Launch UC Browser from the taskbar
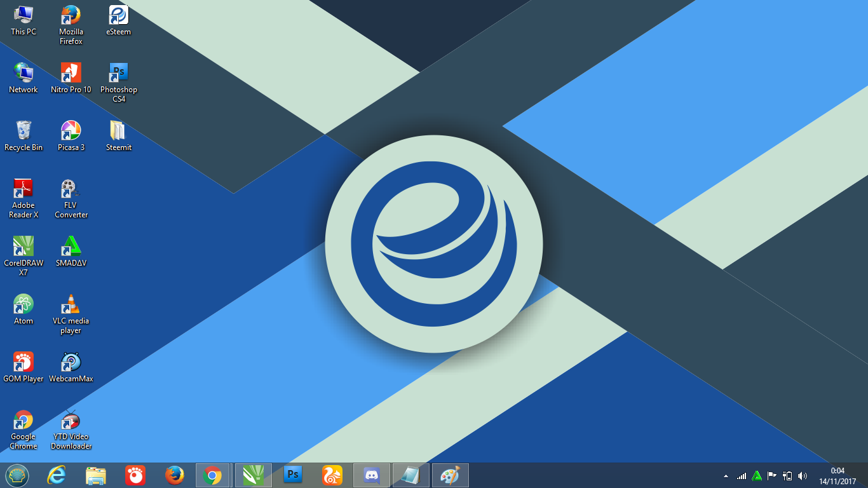The image size is (868, 488). pos(332,475)
